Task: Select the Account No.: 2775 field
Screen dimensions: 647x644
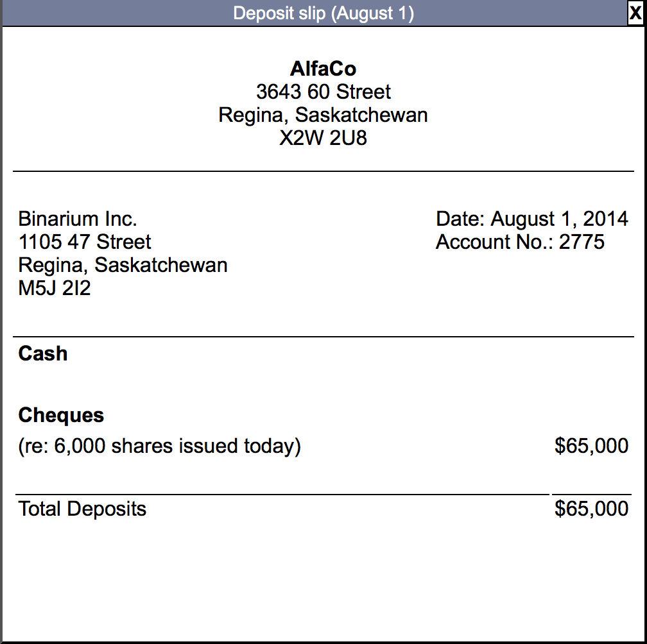Action: [520, 242]
